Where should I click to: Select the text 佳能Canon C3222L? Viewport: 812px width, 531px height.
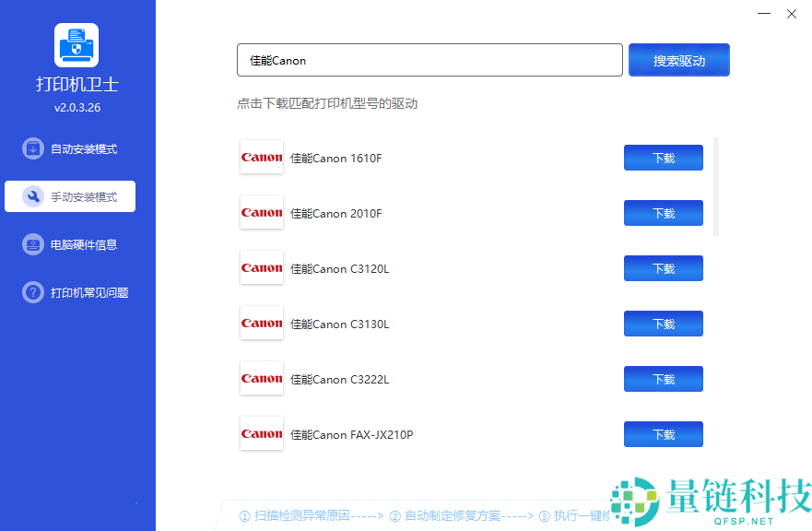coord(340,380)
